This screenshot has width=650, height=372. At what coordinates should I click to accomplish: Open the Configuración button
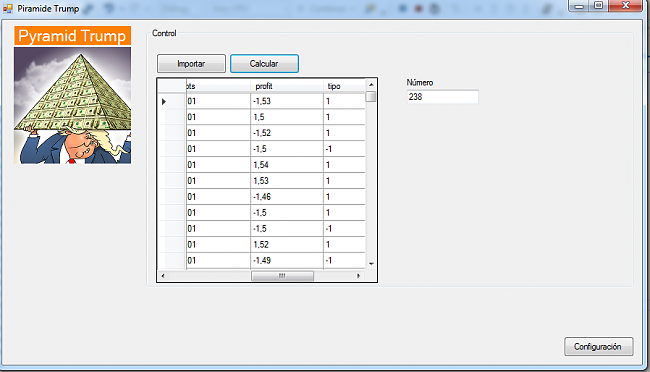click(598, 346)
